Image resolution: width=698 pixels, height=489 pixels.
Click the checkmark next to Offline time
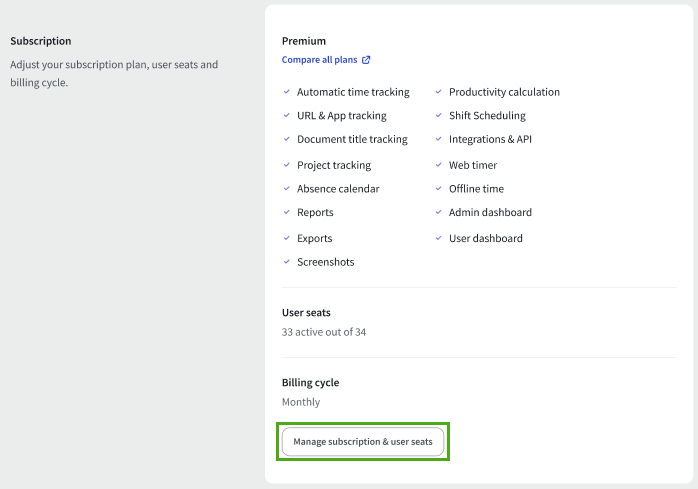click(x=439, y=189)
